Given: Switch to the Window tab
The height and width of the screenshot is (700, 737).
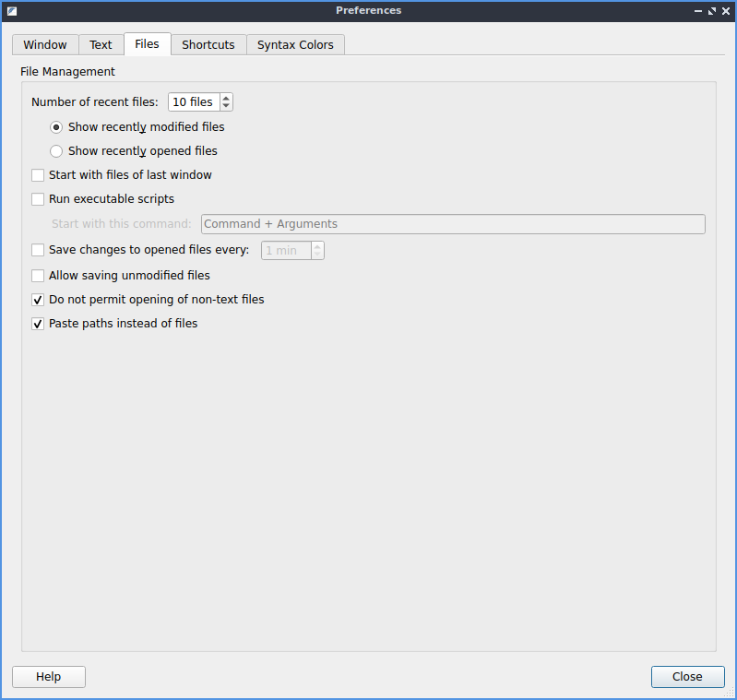Looking at the screenshot, I should click(45, 45).
